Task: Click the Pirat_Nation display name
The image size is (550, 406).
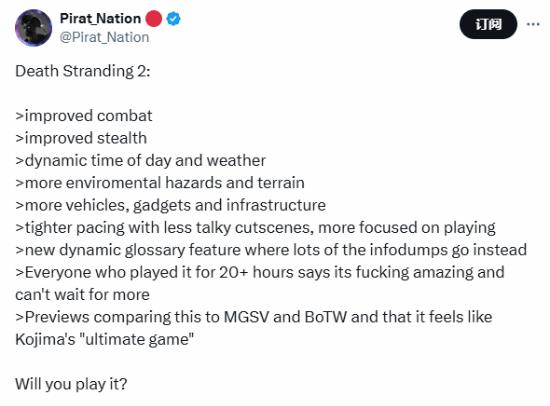Action: [100, 19]
